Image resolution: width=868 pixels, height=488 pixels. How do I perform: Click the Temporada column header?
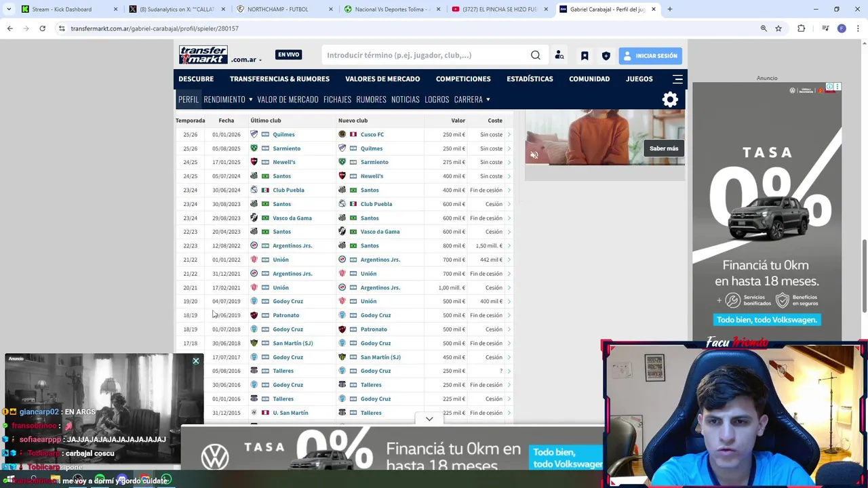[191, 121]
